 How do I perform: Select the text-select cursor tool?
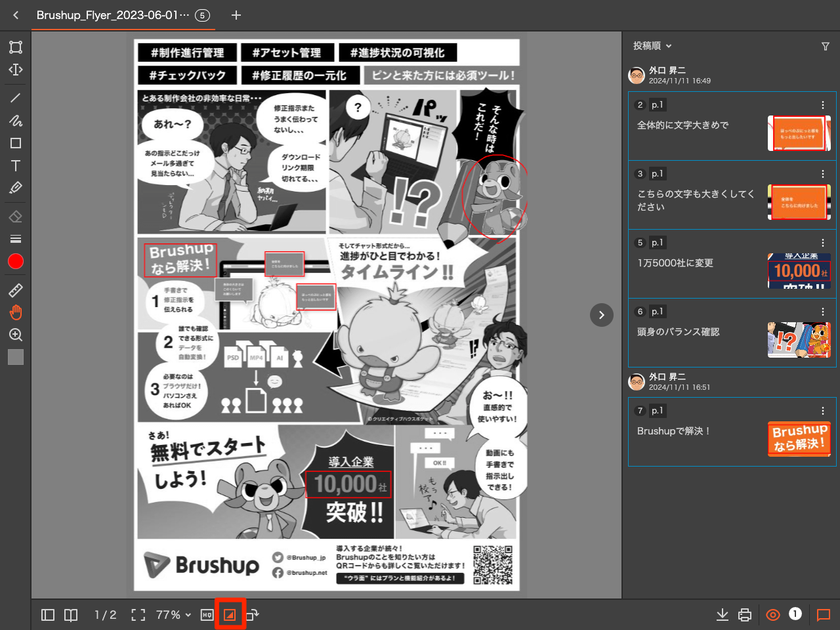(x=16, y=70)
